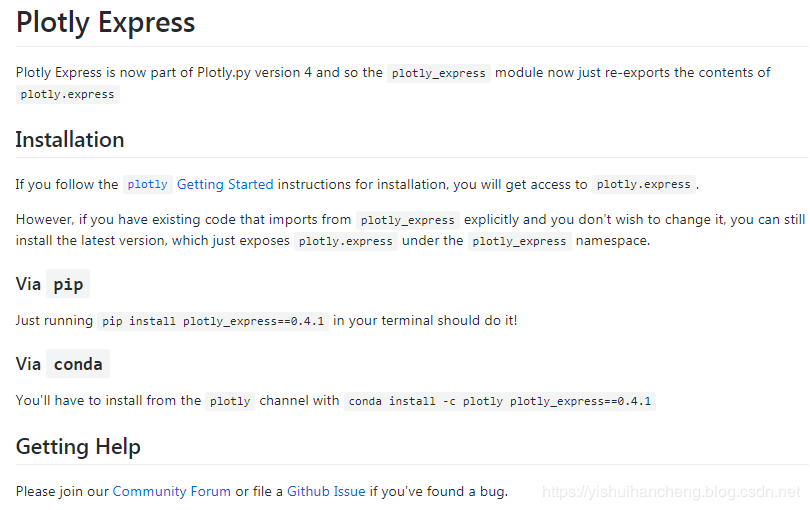Click 'in your terminal should do it!' text
This screenshot has width=810, height=510.
point(425,320)
